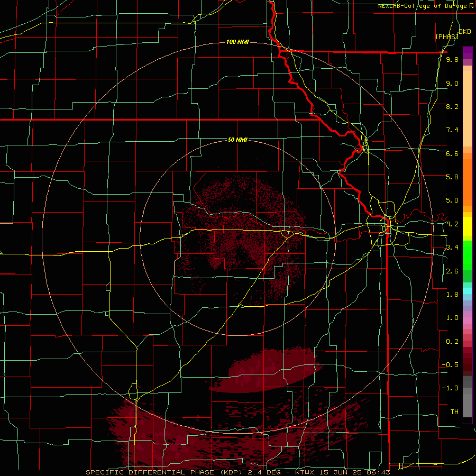Click the 50 NMI range ring label
Screen dimensions: 476x476
click(237, 140)
